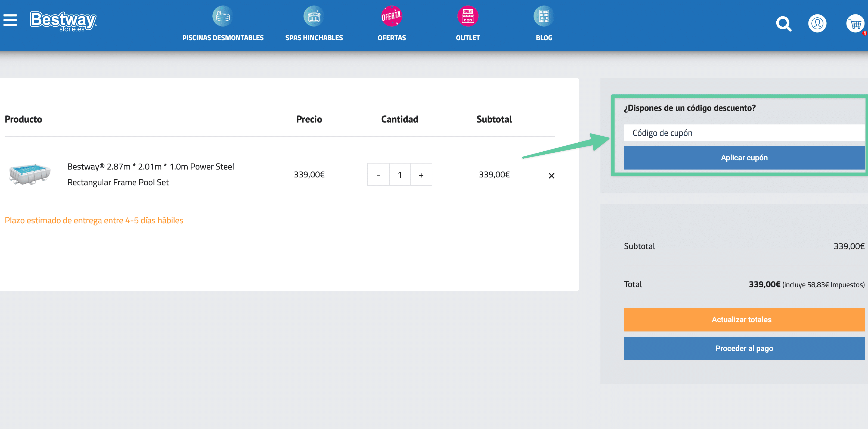Screen dimensions: 868x429
Task: Click Proceder al pago
Action: (x=744, y=349)
